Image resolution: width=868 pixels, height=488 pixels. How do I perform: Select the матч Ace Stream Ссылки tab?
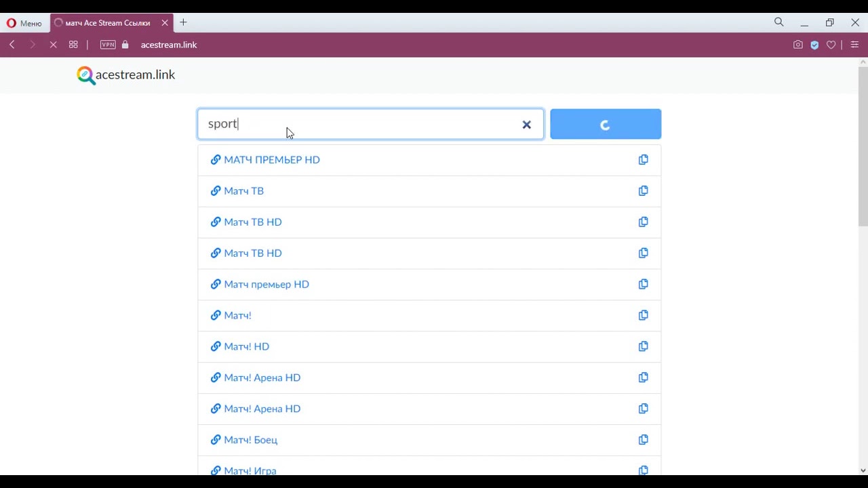[x=108, y=23]
